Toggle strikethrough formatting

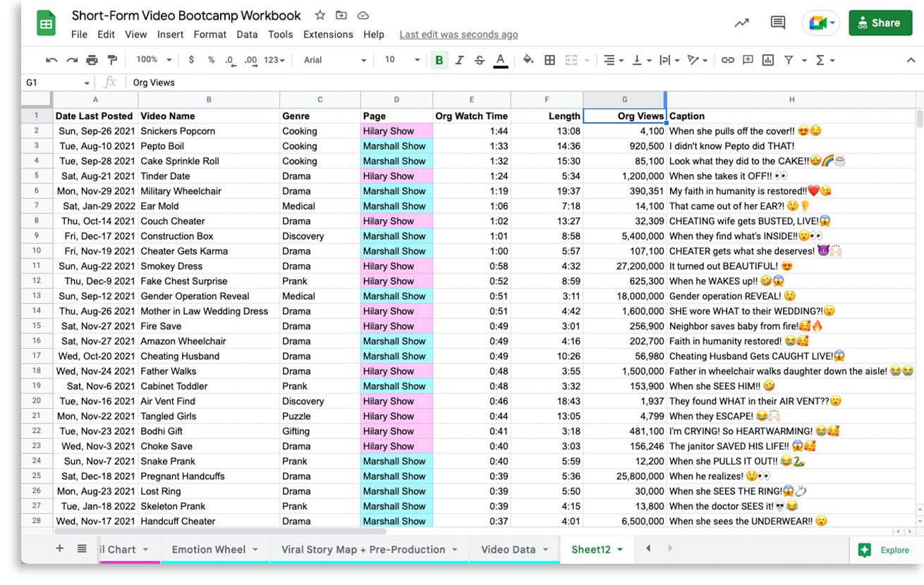480,61
